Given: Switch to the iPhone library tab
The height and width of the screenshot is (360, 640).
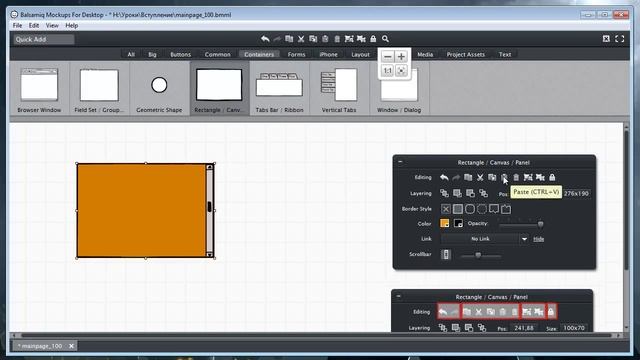Looking at the screenshot, I should click(329, 54).
